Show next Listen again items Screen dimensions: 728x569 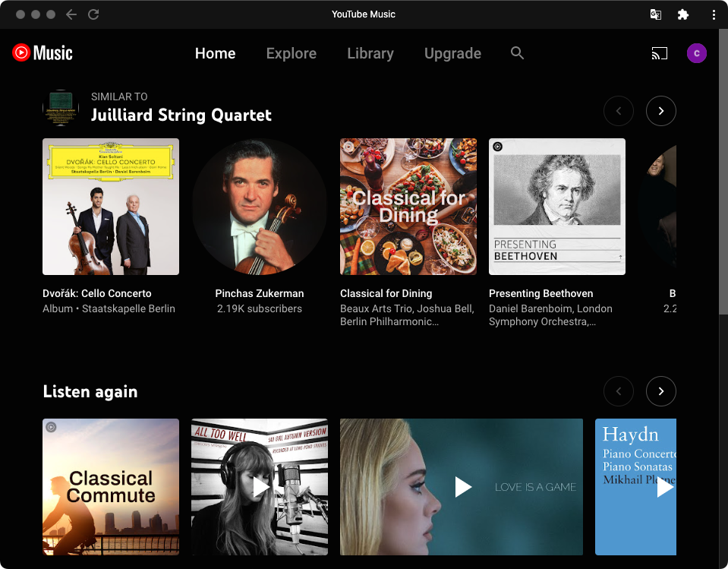660,391
